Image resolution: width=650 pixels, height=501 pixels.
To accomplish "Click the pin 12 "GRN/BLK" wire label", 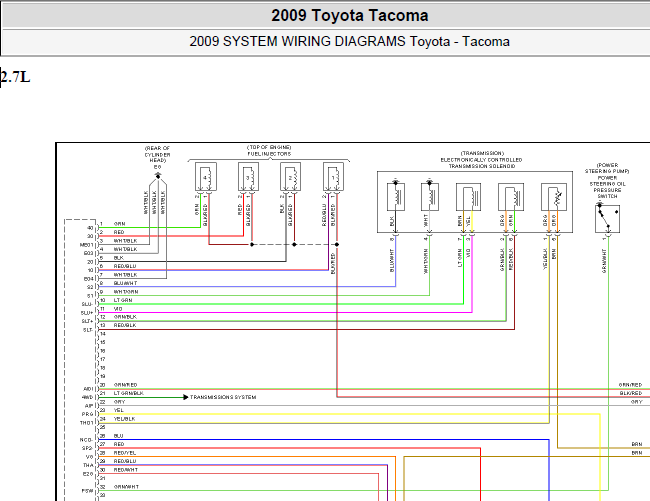I will 125,317.
